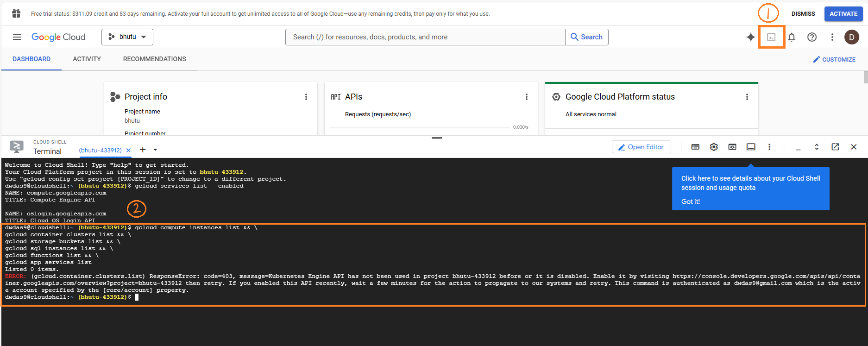
Task: Click the Cloud Shell panel resize handle
Action: coord(437,138)
